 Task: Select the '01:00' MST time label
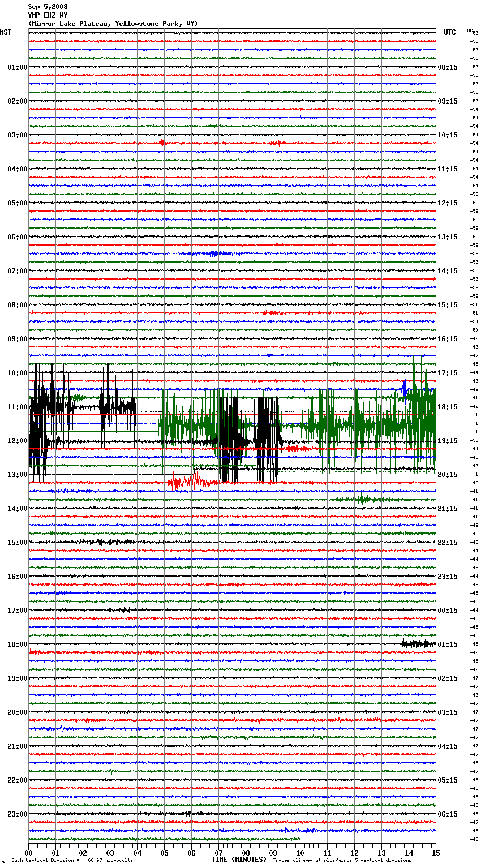pos(18,67)
